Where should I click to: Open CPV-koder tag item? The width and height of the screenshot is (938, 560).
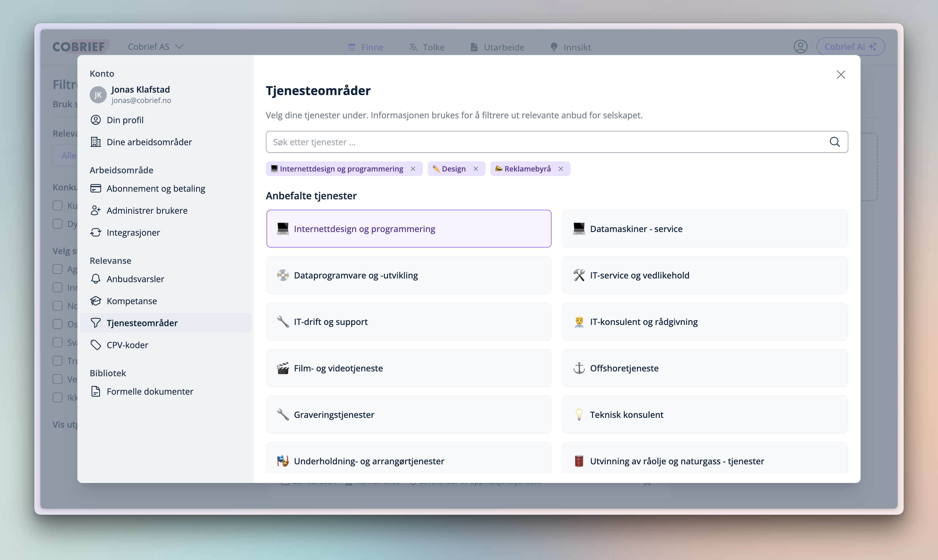(x=127, y=345)
